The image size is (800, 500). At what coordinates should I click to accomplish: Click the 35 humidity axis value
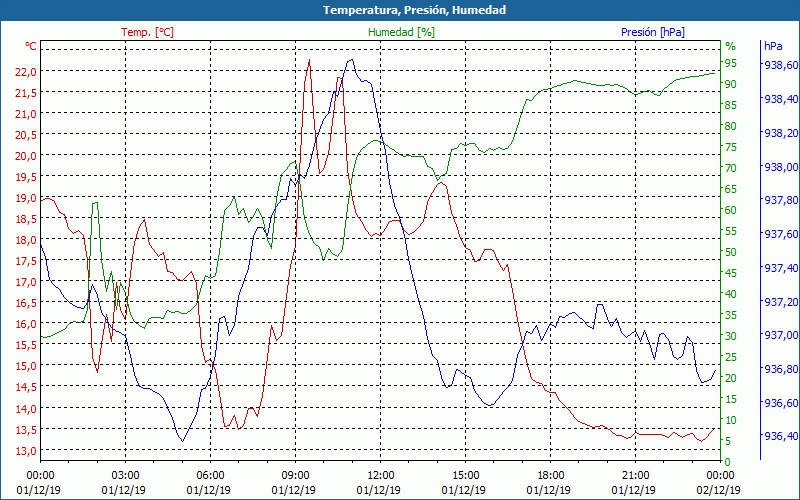point(731,315)
